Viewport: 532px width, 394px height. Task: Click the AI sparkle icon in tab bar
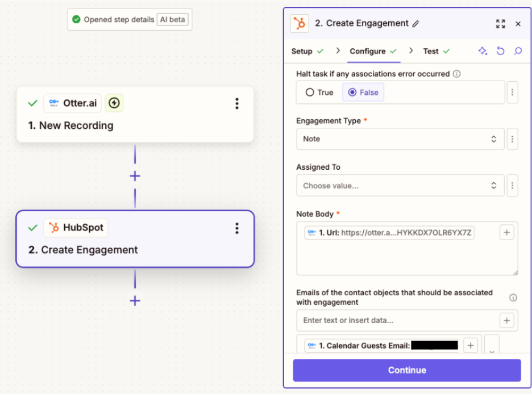[x=483, y=51]
